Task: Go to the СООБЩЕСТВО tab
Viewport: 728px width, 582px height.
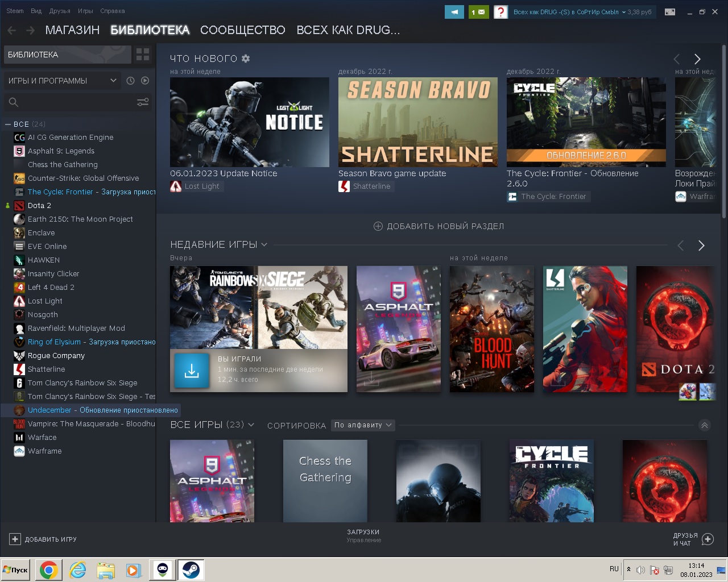Action: (x=243, y=30)
